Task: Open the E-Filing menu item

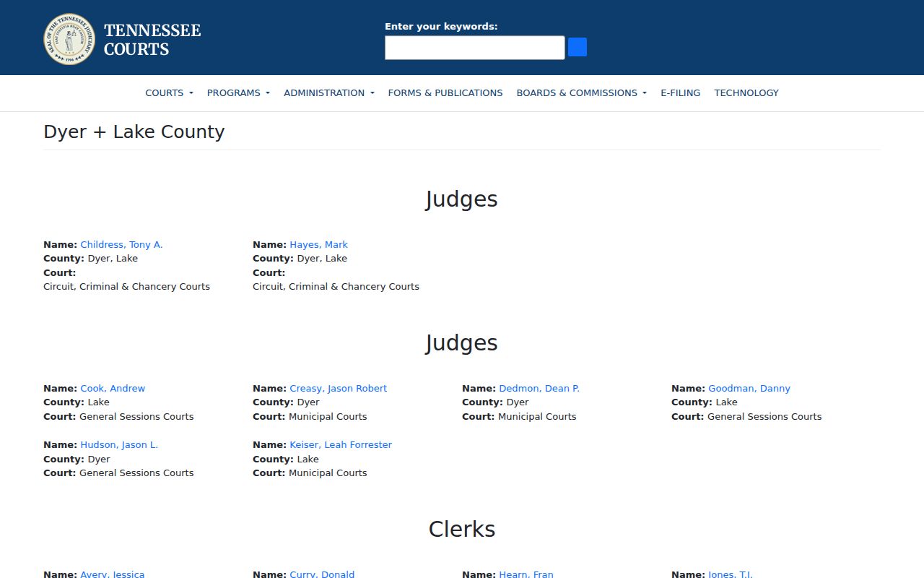Action: tap(681, 92)
